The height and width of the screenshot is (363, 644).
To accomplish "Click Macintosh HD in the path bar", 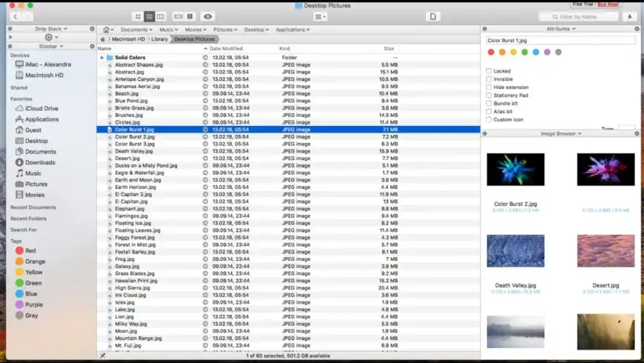I will (128, 39).
